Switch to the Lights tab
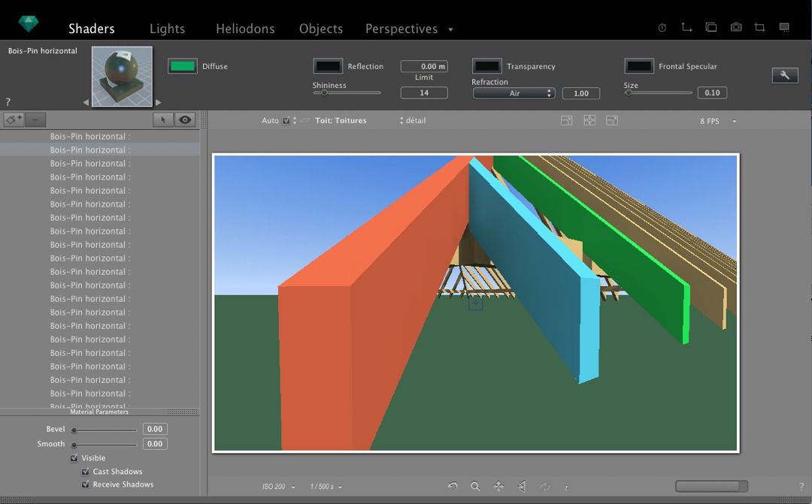Screen dimensions: 812x504 click(x=167, y=29)
